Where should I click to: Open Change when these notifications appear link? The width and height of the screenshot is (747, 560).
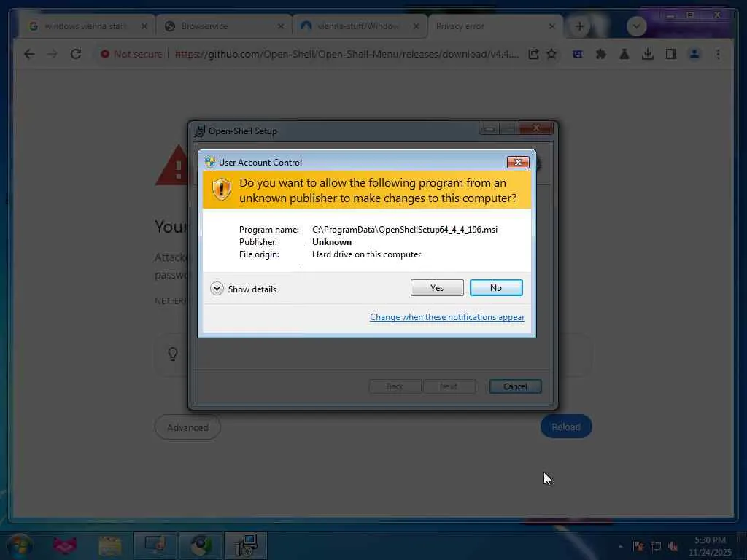tap(447, 317)
